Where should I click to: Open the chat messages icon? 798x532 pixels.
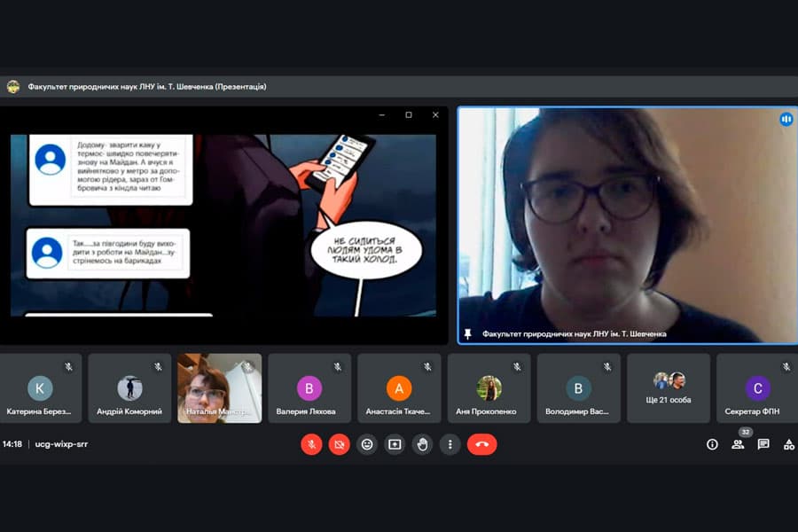coord(763,444)
